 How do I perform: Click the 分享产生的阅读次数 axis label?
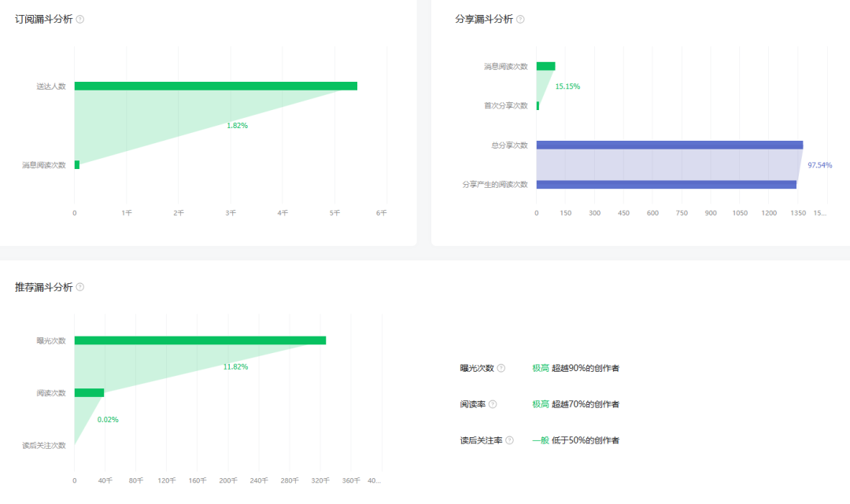(495, 185)
